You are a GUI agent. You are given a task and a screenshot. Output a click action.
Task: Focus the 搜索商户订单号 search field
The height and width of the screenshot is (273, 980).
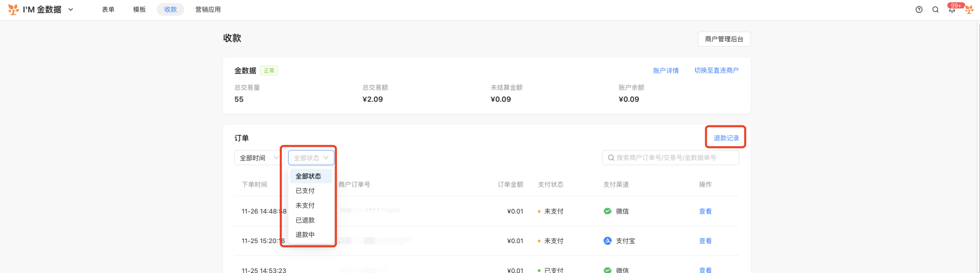click(670, 158)
